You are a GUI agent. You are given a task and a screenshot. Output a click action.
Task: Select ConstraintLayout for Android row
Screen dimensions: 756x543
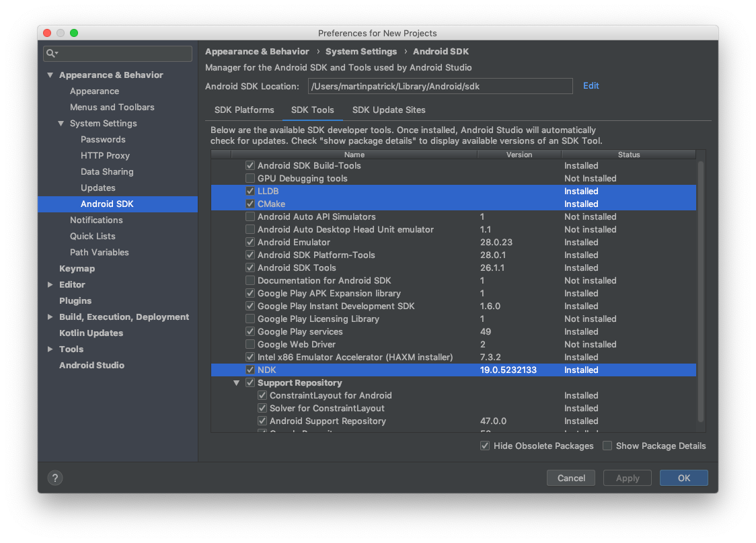(x=453, y=395)
